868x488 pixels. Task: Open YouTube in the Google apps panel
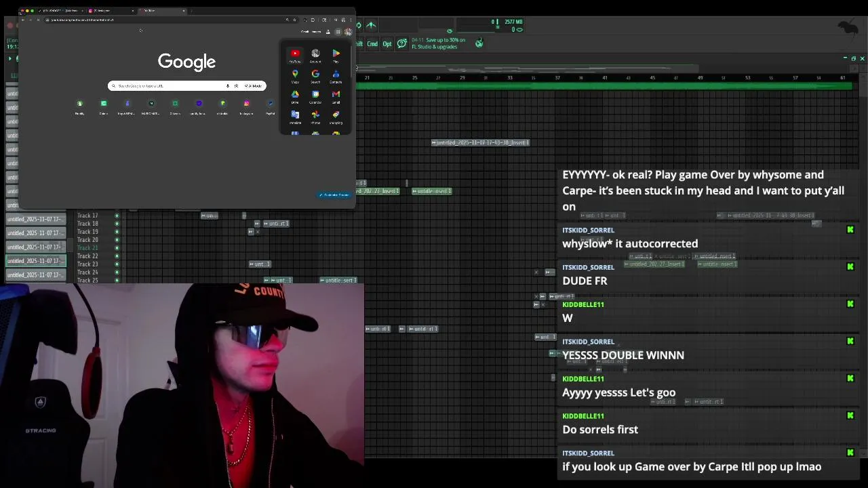point(295,56)
